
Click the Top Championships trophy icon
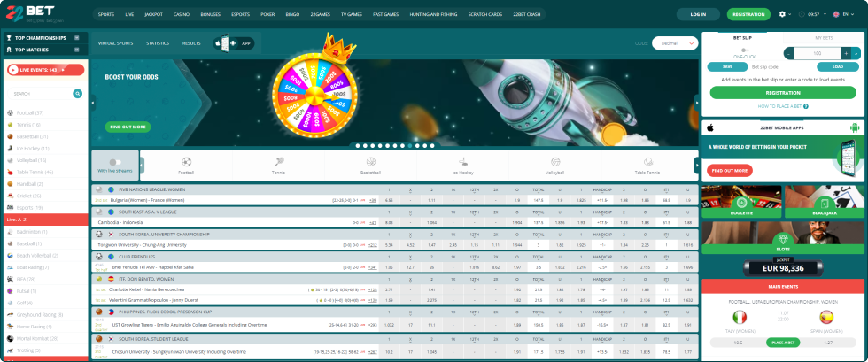(x=9, y=38)
